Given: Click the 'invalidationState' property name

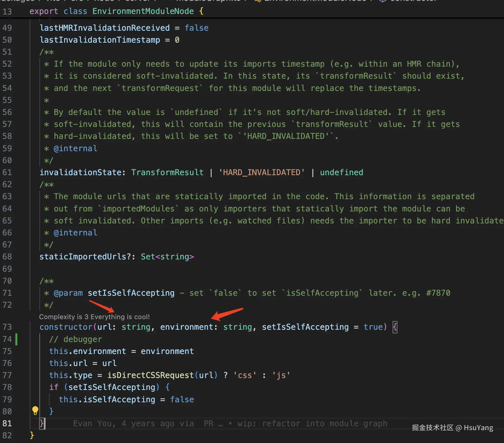Looking at the screenshot, I should (80, 172).
